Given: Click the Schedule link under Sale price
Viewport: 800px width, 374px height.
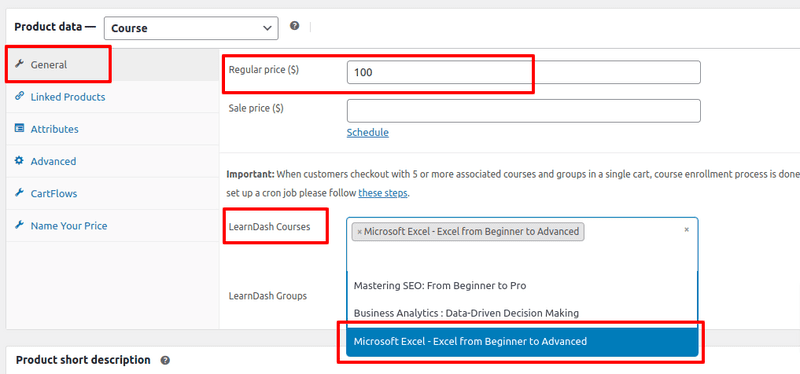Looking at the screenshot, I should point(367,133).
